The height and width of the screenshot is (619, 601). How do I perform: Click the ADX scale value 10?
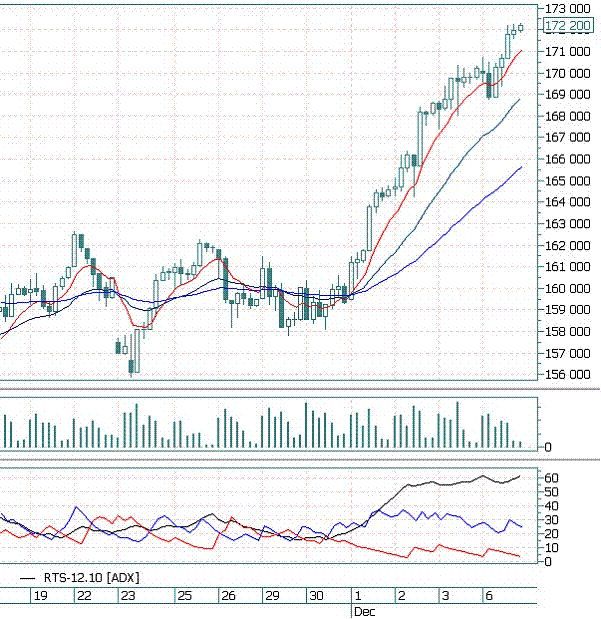(x=552, y=548)
